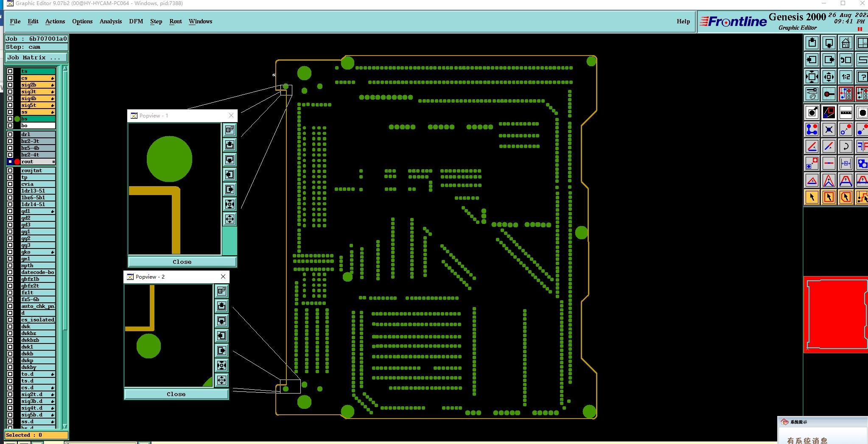
Task: Select the 1drl3-51 layer name
Action: 38,191
